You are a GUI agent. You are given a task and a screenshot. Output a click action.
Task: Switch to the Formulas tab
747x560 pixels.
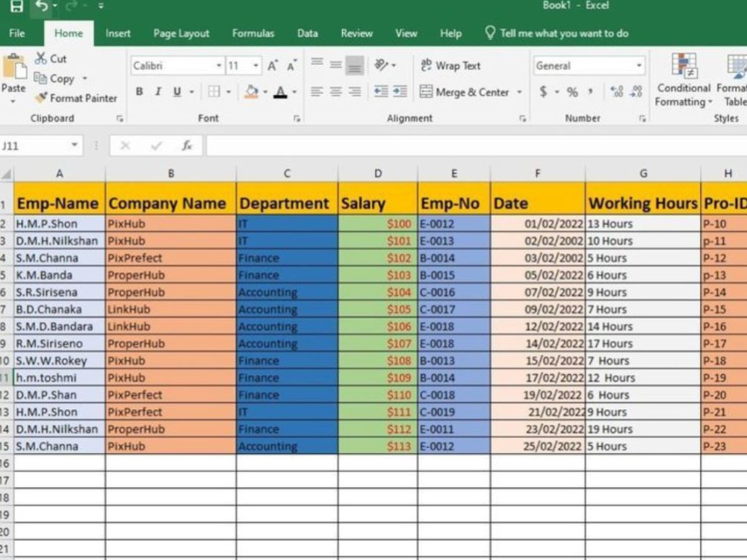pos(253,34)
